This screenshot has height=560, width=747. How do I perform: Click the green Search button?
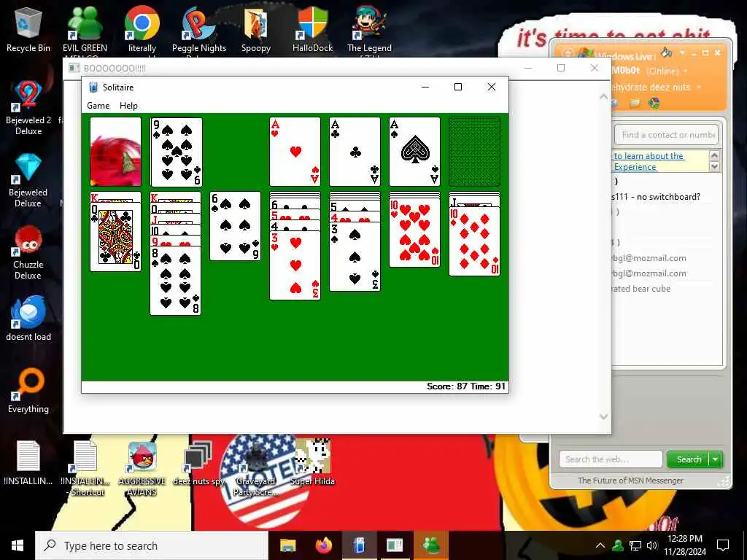(x=689, y=459)
